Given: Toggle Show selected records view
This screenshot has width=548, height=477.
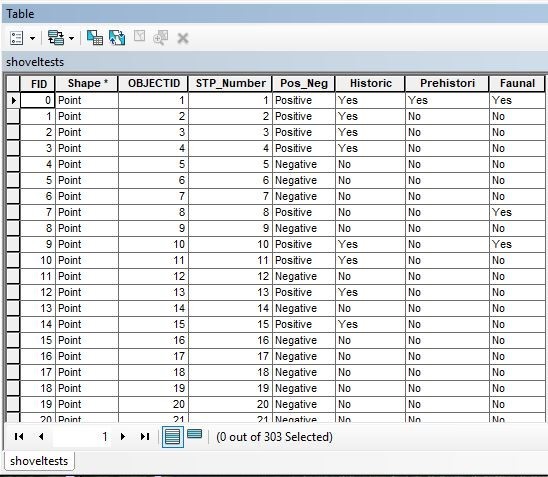Looking at the screenshot, I should point(195,434).
